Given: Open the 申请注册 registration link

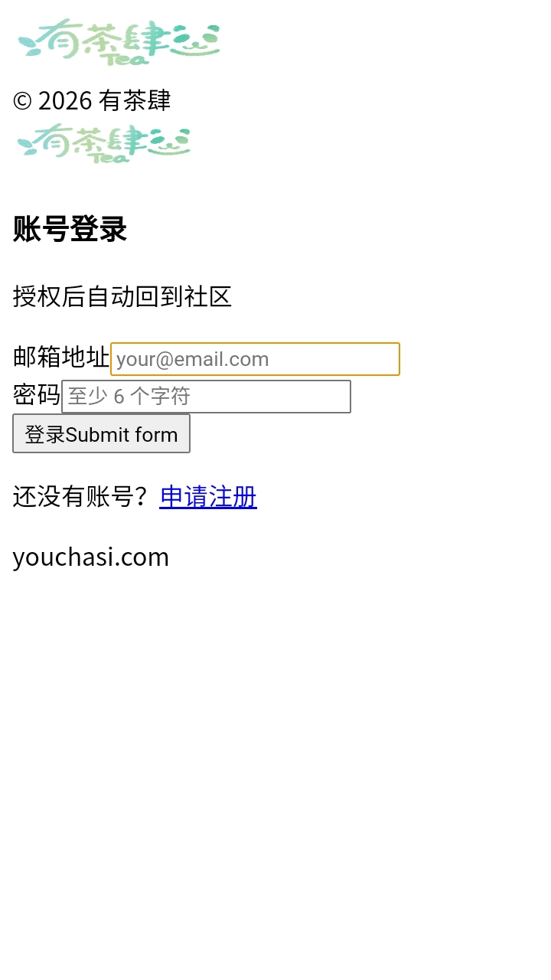Looking at the screenshot, I should (208, 497).
